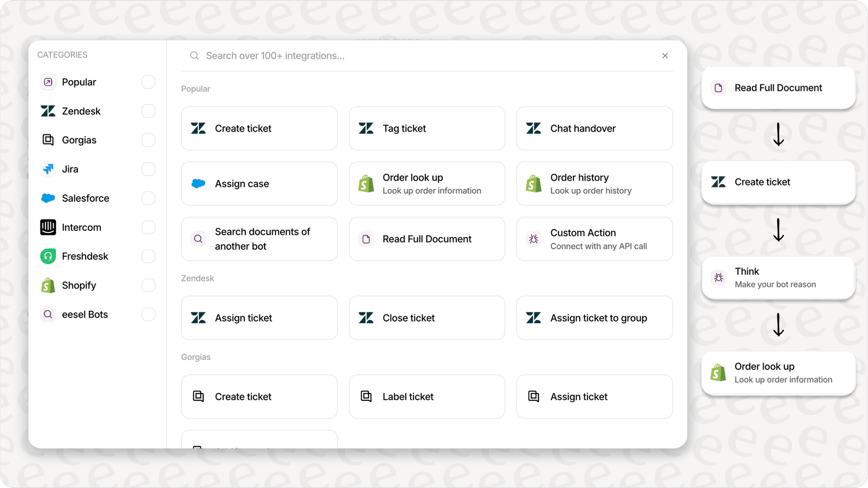Screen dimensions: 868x488
Task: Click the Read Full Document icon in the dialog
Action: 366,239
